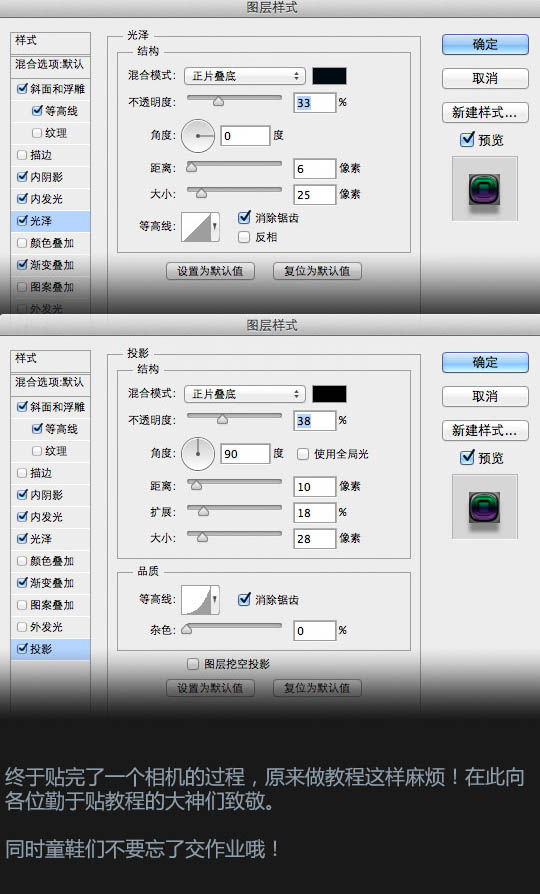
Task: Select 混合选项:默认 in the 光泽 dialog
Action: (50, 64)
